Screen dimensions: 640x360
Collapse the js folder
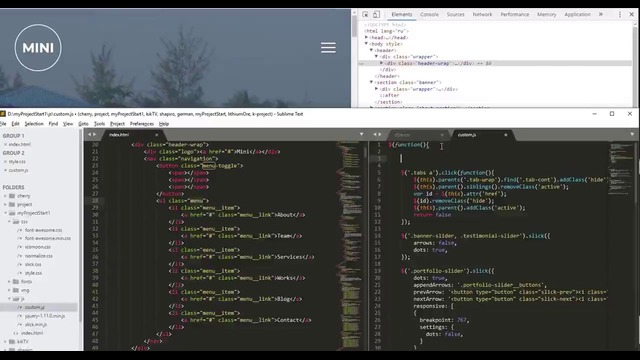point(9,299)
